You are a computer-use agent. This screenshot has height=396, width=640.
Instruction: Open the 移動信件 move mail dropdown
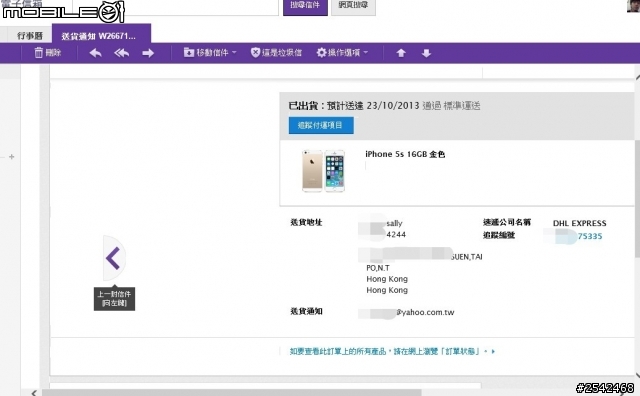(210, 53)
